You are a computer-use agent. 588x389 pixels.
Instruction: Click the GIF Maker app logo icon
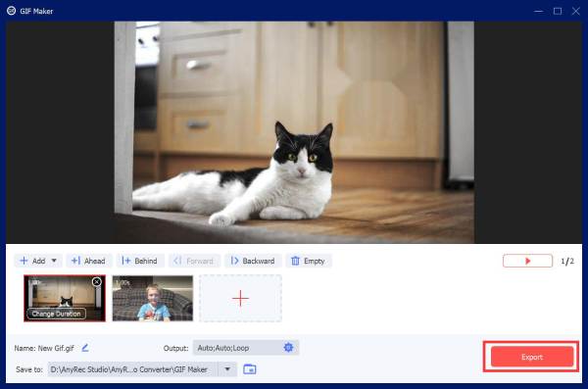point(11,11)
